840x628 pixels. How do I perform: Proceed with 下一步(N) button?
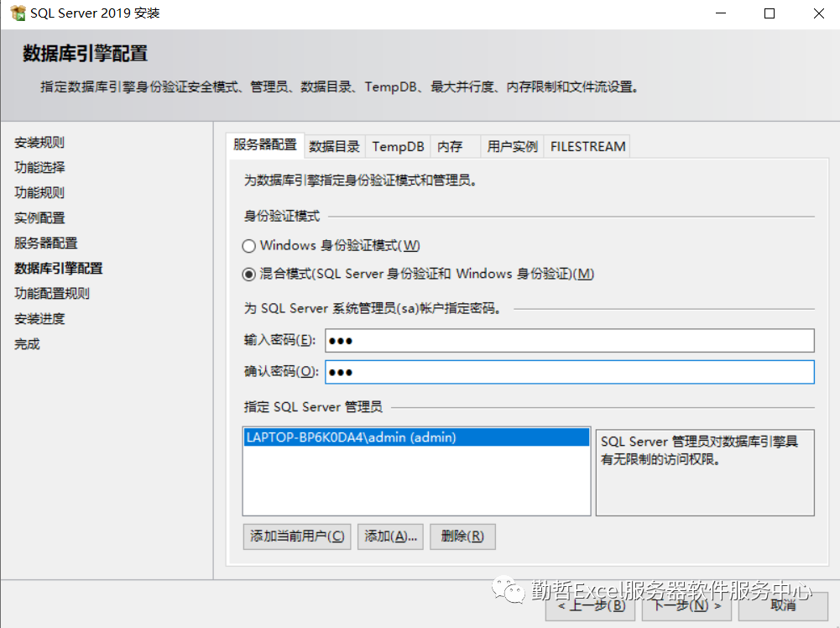[686, 606]
